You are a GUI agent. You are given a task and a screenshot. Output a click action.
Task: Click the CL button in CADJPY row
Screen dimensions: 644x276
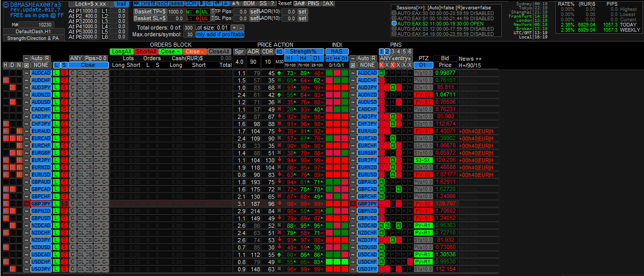80,117
